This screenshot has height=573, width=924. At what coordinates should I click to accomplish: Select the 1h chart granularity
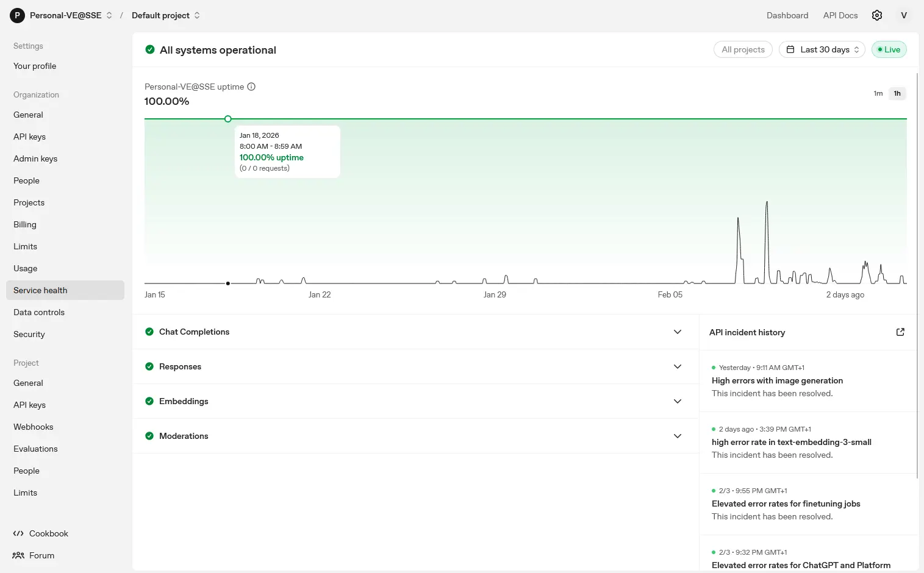coord(897,93)
